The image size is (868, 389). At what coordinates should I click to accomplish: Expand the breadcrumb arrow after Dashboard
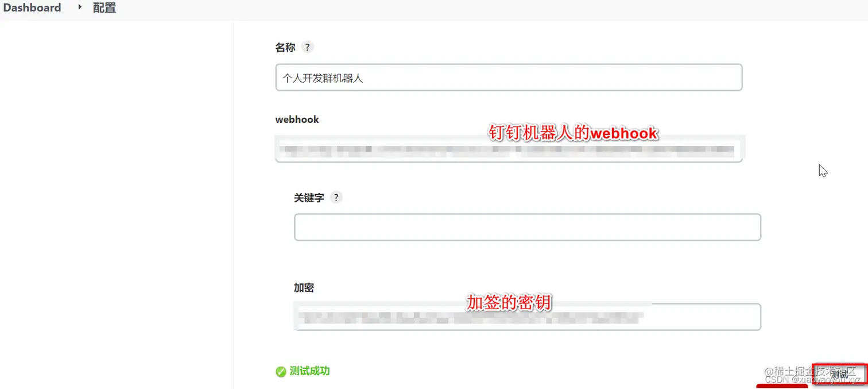(x=80, y=7)
